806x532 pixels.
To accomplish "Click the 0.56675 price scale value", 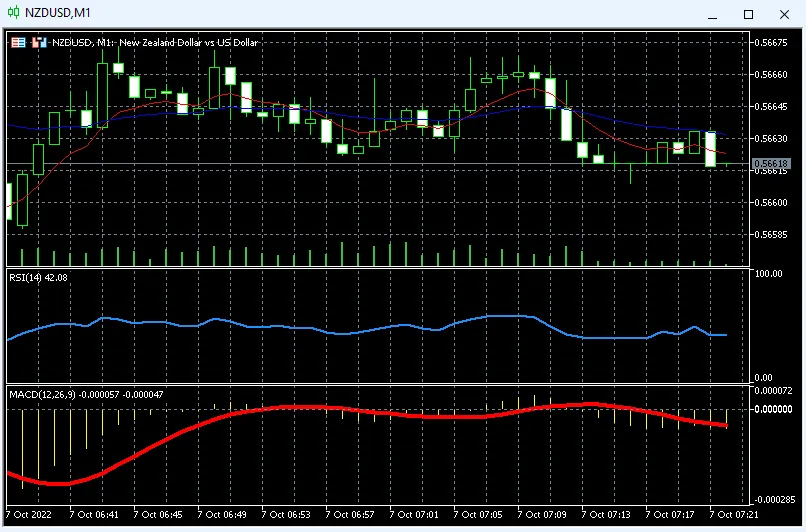I will tap(771, 43).
